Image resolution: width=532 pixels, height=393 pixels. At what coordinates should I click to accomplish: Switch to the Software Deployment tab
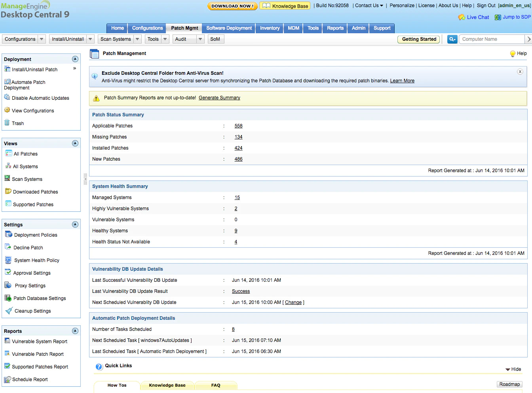[x=228, y=28]
